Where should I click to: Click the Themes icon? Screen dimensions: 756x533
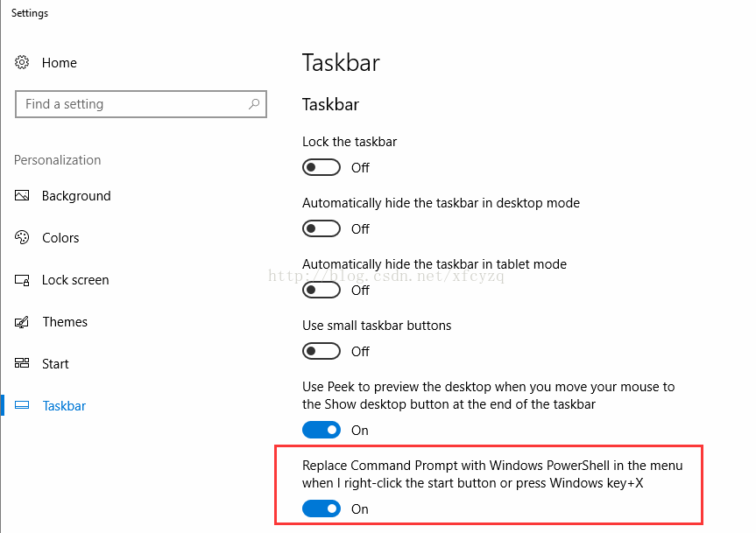pos(23,322)
